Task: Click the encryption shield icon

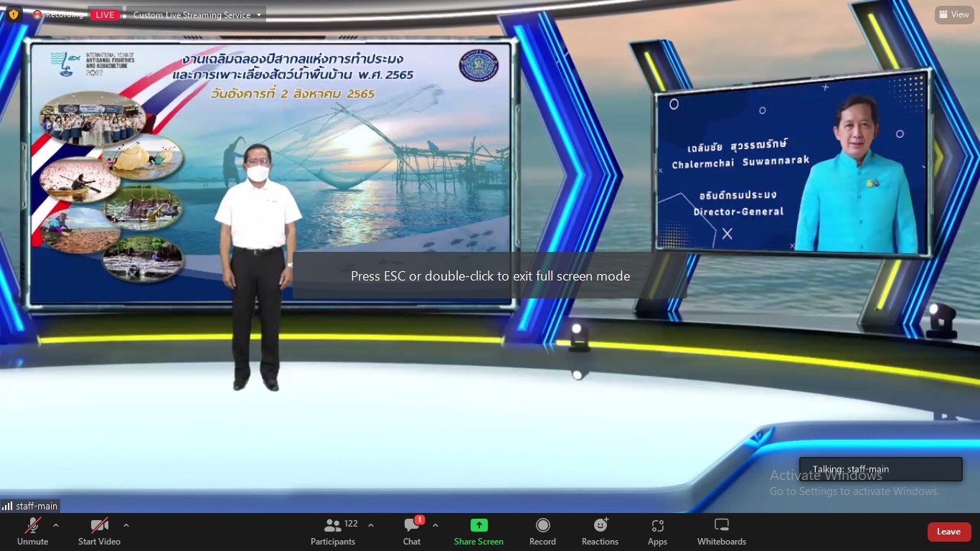Action: coord(14,14)
